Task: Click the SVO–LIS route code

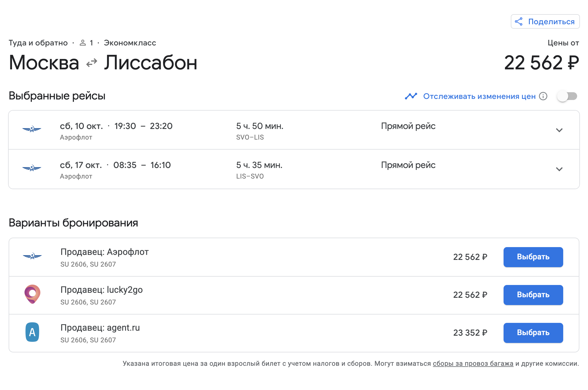Action: tap(250, 137)
